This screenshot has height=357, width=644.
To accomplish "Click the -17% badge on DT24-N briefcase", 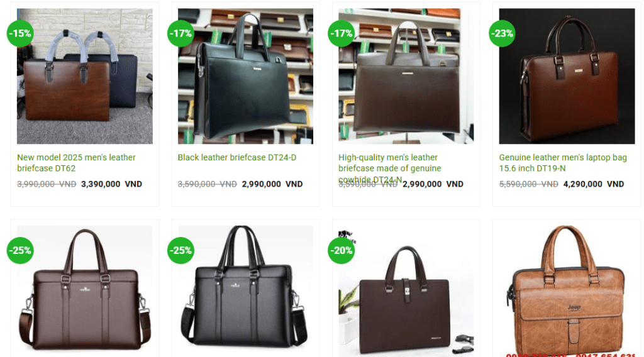I will 341,33.
